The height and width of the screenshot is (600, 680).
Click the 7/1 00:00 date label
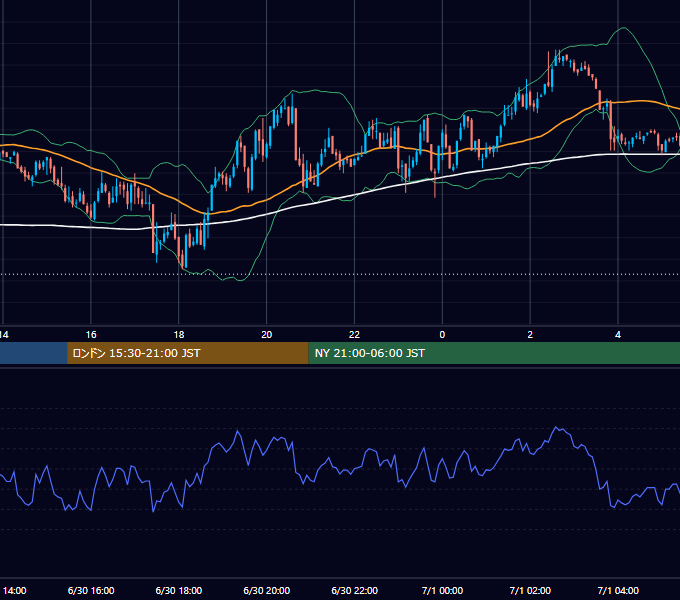pyautogui.click(x=442, y=590)
